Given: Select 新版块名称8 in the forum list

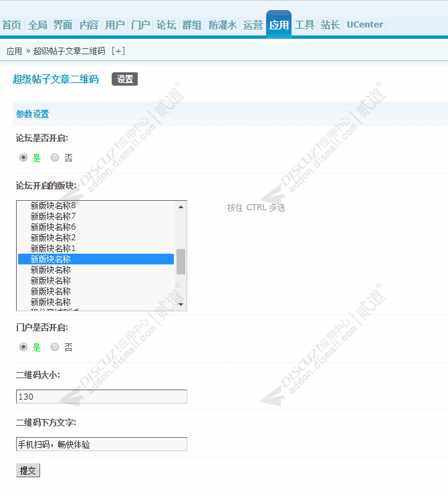Looking at the screenshot, I should 96,205.
